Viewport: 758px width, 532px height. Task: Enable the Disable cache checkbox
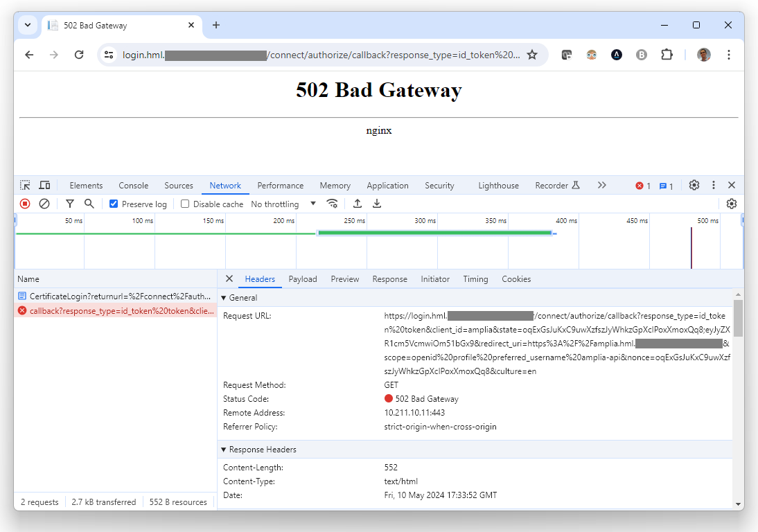185,204
